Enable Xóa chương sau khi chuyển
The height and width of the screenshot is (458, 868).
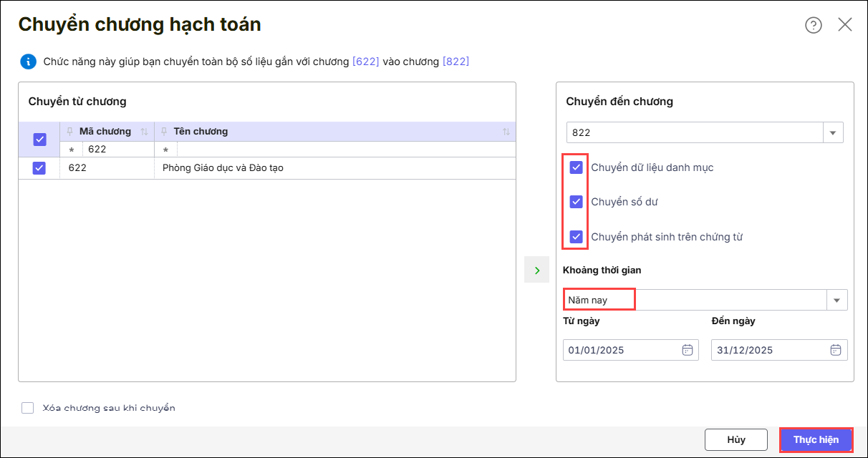tap(28, 408)
